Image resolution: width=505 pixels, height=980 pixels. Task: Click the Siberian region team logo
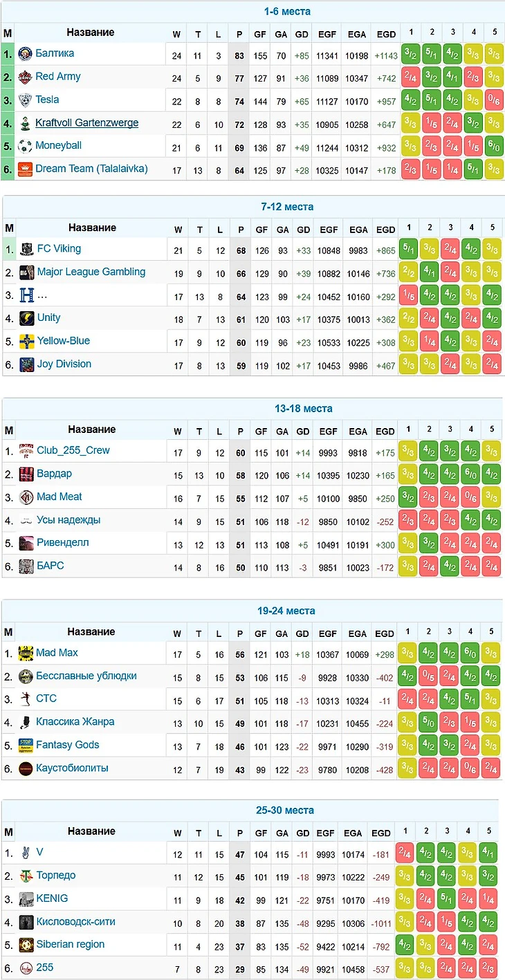[x=26, y=945]
